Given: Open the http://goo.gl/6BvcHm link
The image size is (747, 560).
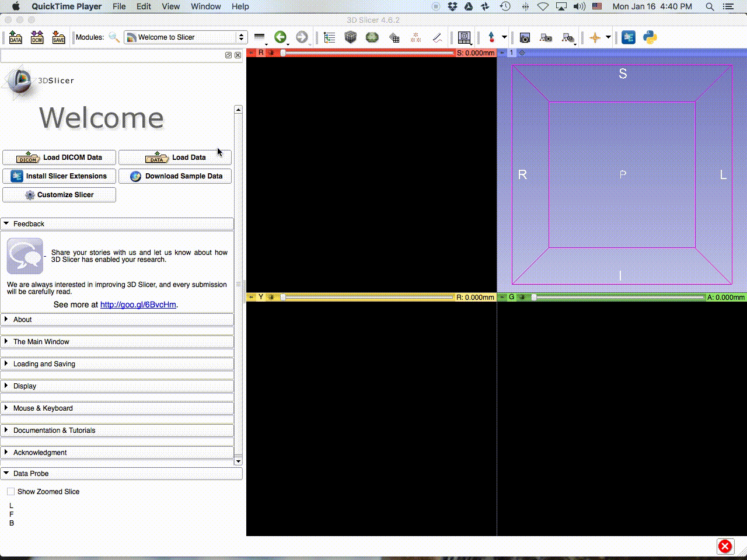Looking at the screenshot, I should pyautogui.click(x=138, y=304).
